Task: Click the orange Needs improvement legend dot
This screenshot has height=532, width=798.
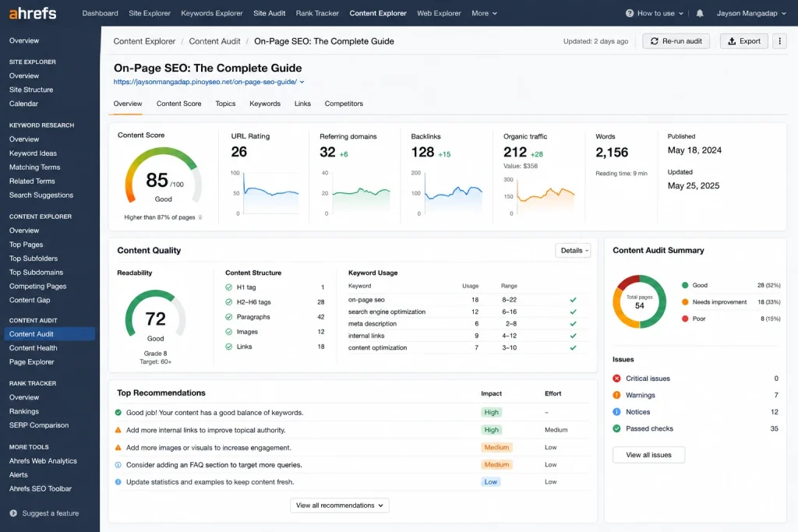Action: click(685, 302)
